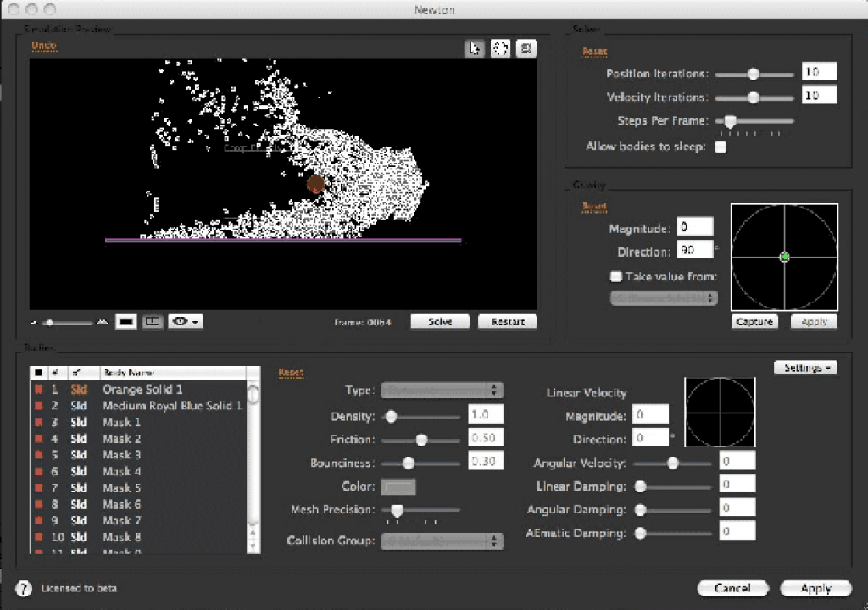868x610 pixels.
Task: Select the arrow pointer tool above preview
Action: 475,48
